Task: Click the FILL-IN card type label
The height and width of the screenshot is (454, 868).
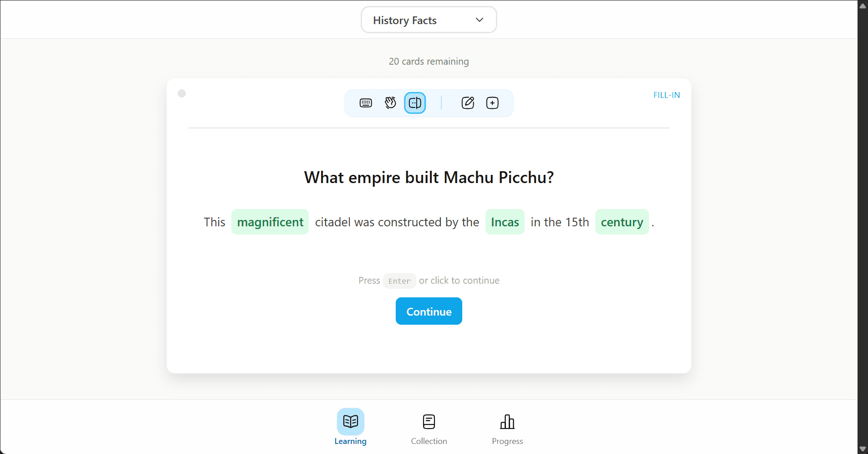Action: point(666,95)
